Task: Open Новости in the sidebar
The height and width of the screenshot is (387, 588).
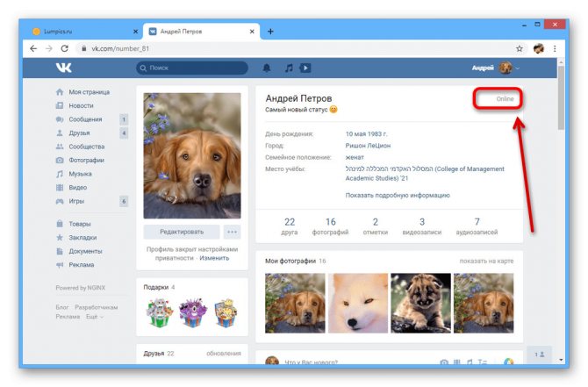Action: coord(81,106)
